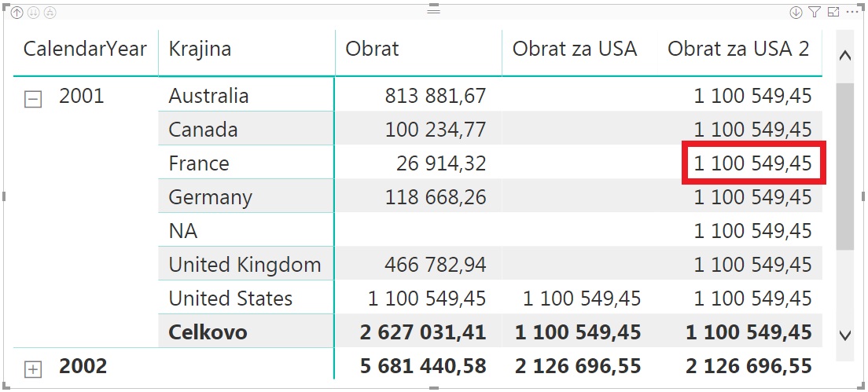Open the visual filters funnel icon
Image resolution: width=868 pixels, height=392 pixels.
coord(814,12)
